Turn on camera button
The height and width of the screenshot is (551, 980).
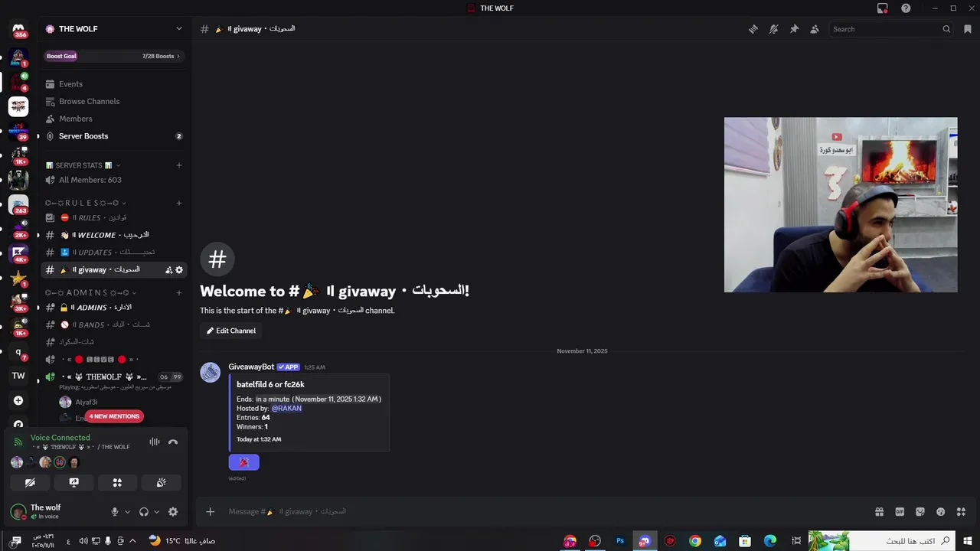pos(30,483)
